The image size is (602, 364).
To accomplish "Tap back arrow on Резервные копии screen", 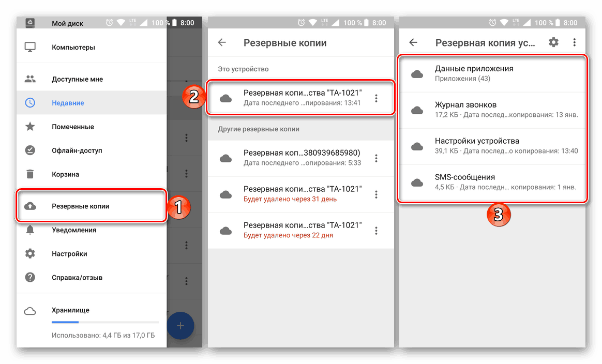I will pyautogui.click(x=222, y=42).
